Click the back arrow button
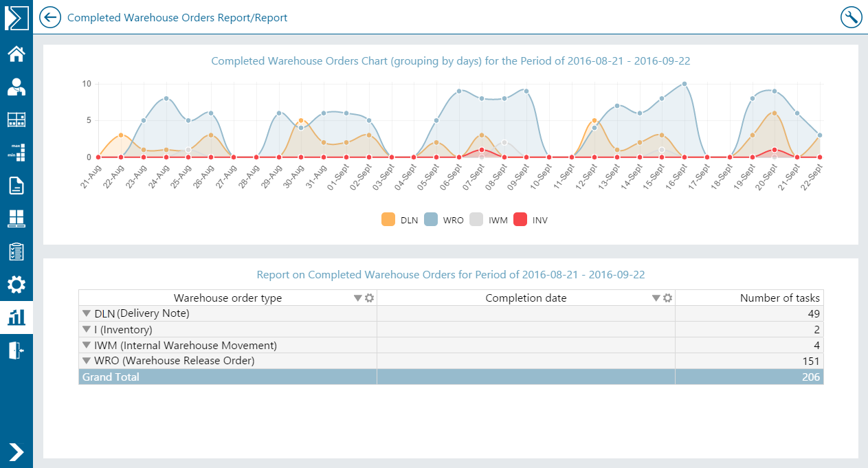Image resolution: width=868 pixels, height=468 pixels. click(x=50, y=17)
